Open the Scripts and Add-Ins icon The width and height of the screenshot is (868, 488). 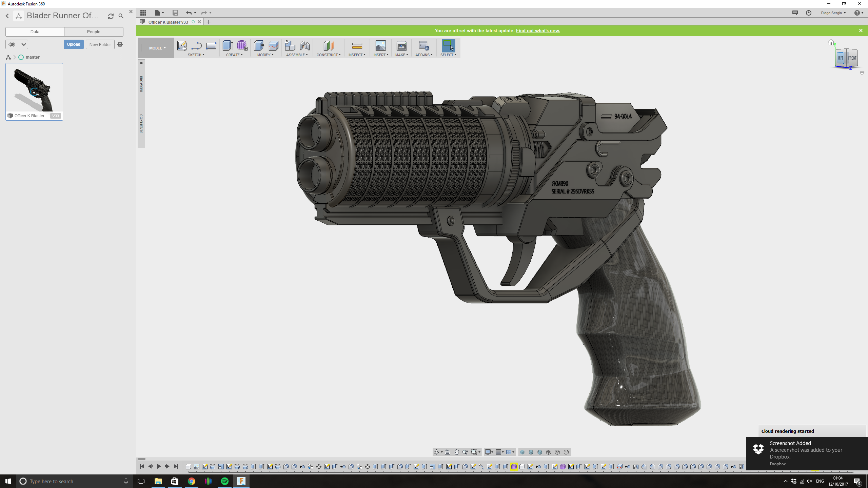click(424, 45)
